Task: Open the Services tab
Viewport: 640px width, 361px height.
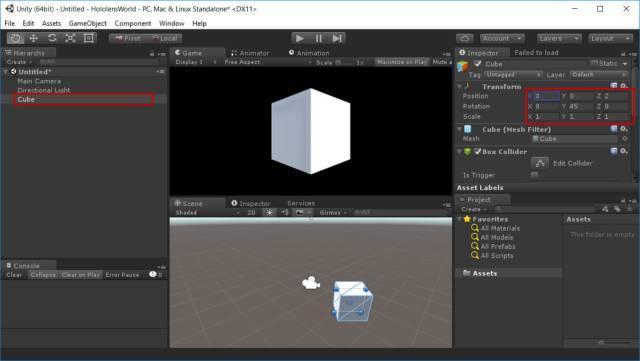Action: 301,203
